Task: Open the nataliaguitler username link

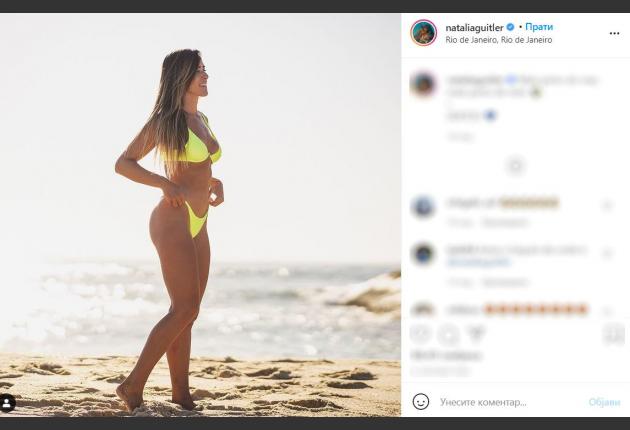Action: [474, 26]
